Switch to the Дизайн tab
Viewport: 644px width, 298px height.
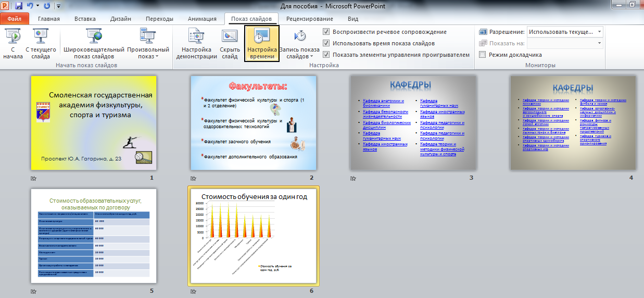121,19
